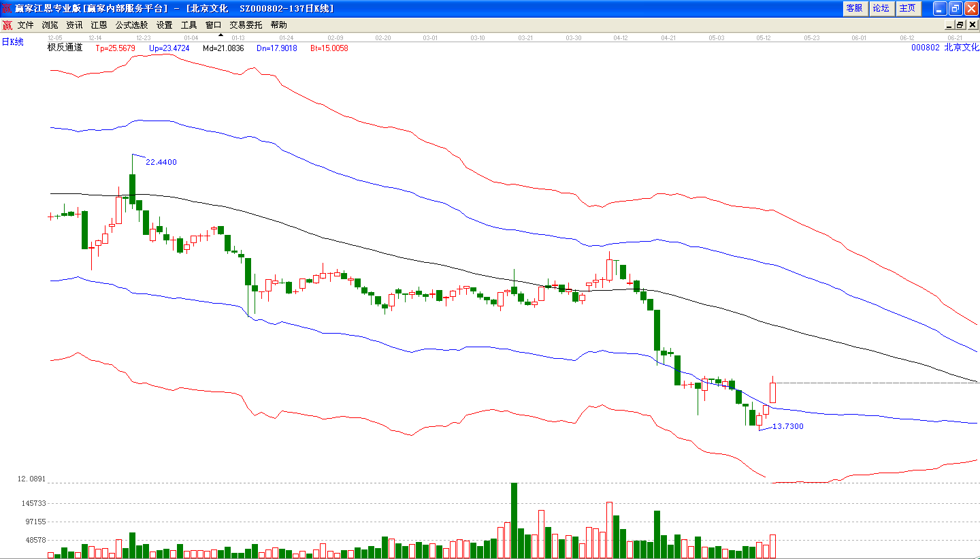Viewport: 980px width, 559px height.
Task: Open the 窗口 menu
Action: [x=214, y=25]
